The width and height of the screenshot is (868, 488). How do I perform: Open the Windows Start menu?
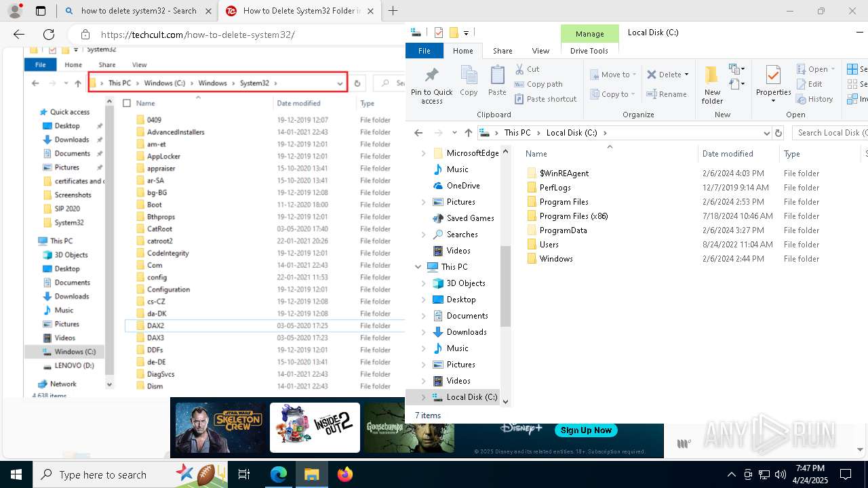[x=16, y=474]
